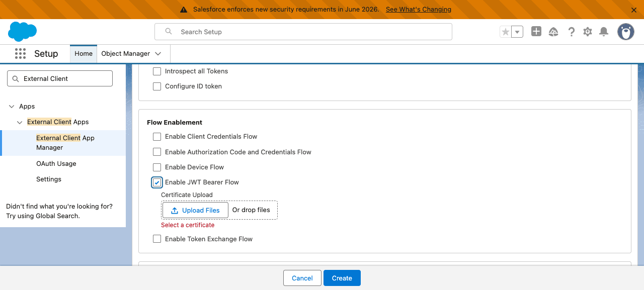Click the warning triangle icon in banner

(184, 10)
